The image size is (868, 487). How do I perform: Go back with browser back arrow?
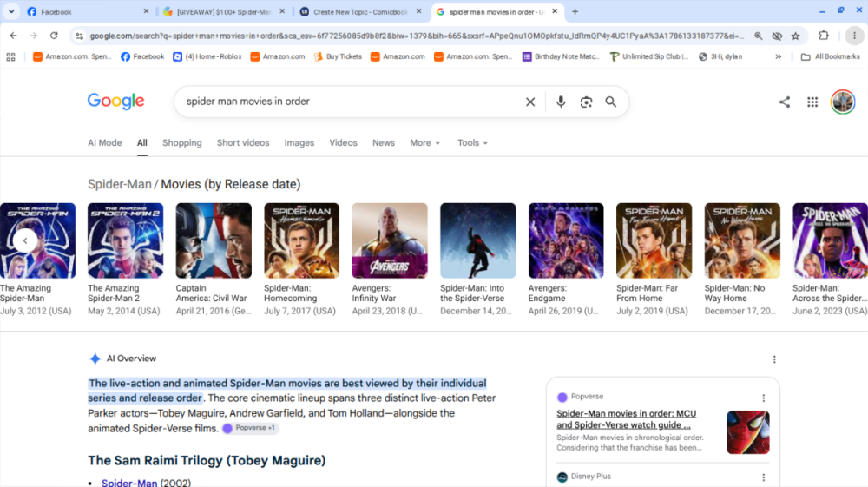click(x=13, y=36)
